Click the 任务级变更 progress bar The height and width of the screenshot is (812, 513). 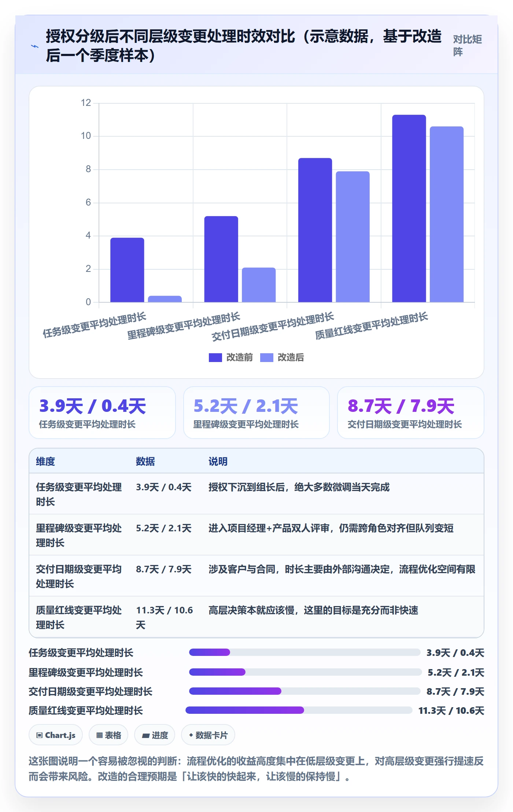(305, 652)
